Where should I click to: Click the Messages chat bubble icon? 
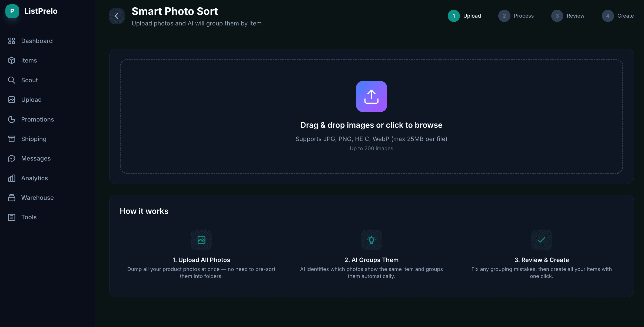(12, 158)
